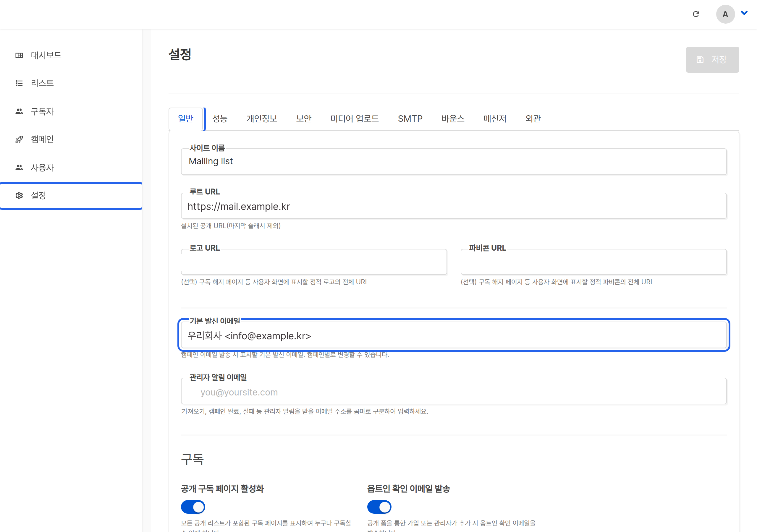Screen dimensions: 757x532
Task: Focus the 로고 URL input field
Action: [314, 262]
